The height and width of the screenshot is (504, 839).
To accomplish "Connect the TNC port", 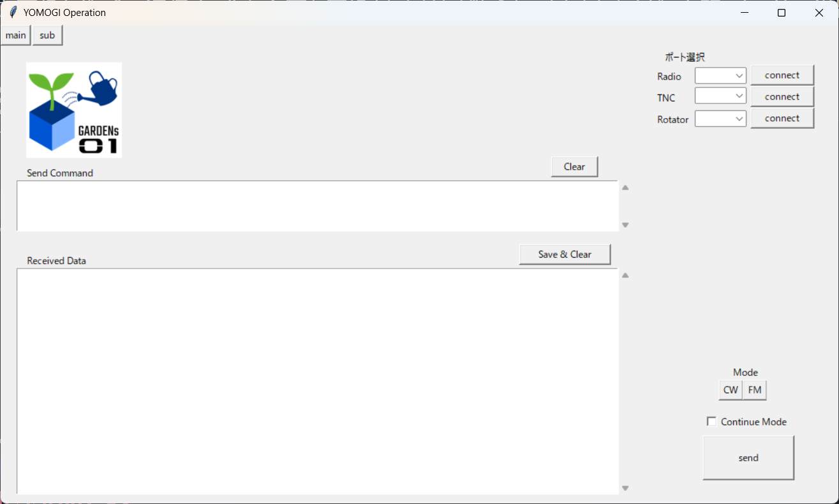I will click(x=782, y=97).
